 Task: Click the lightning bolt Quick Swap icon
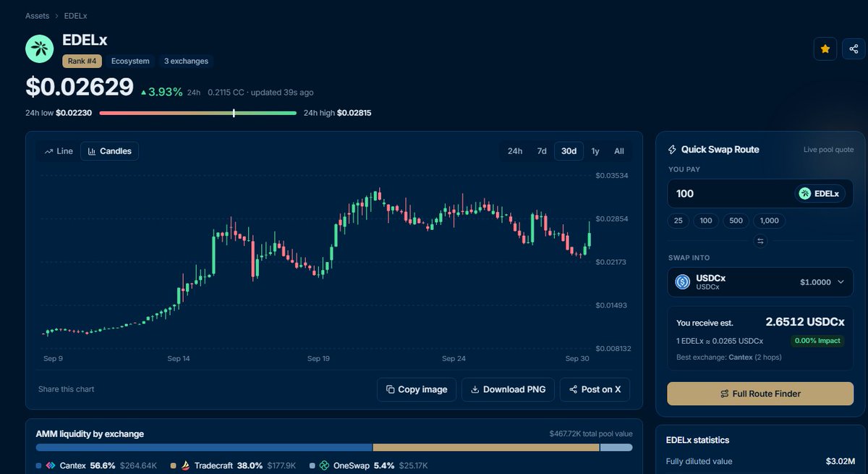point(671,150)
